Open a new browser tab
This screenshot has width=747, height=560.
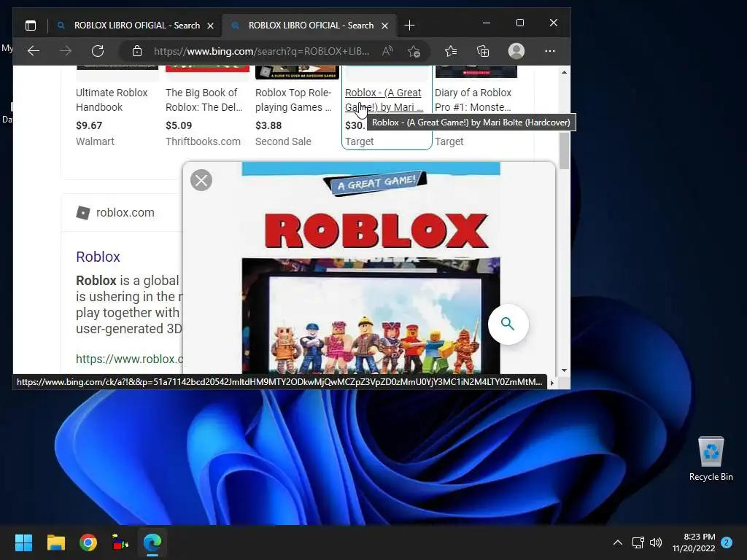[409, 26]
